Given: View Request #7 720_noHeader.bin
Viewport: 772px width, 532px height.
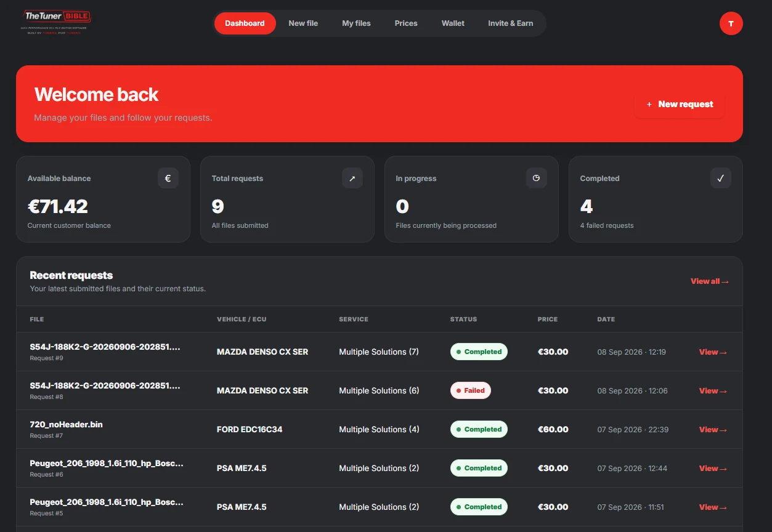Looking at the screenshot, I should 713,430.
